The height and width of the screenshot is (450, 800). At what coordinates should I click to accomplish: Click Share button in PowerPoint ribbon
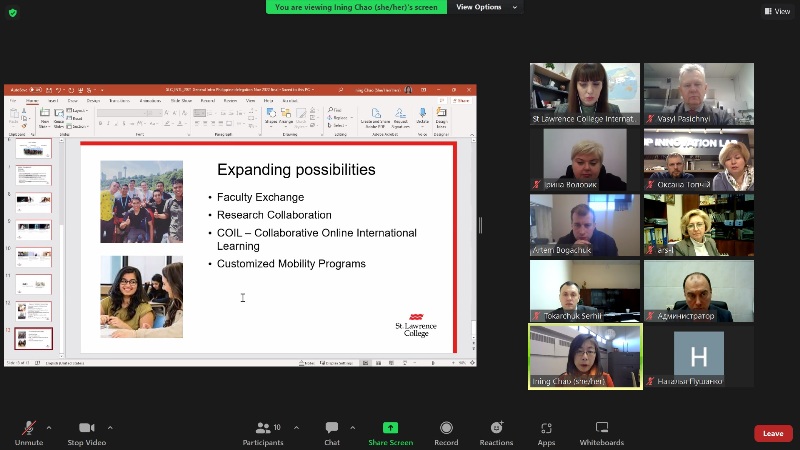coord(461,101)
